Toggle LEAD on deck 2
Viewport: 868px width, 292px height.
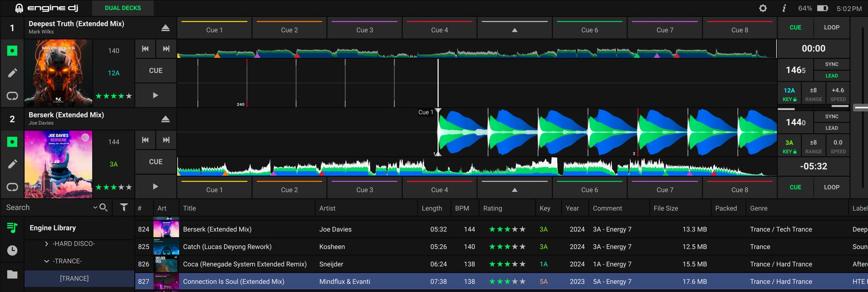831,128
